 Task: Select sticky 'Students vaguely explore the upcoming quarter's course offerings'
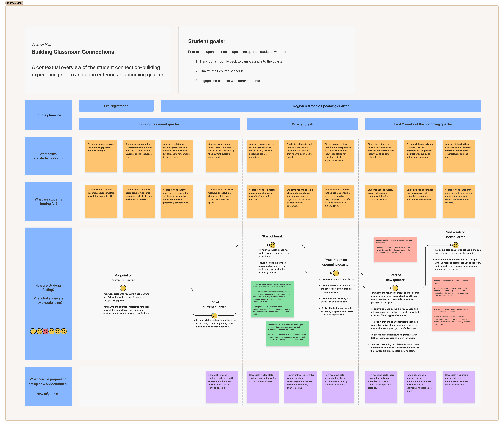[101, 156]
